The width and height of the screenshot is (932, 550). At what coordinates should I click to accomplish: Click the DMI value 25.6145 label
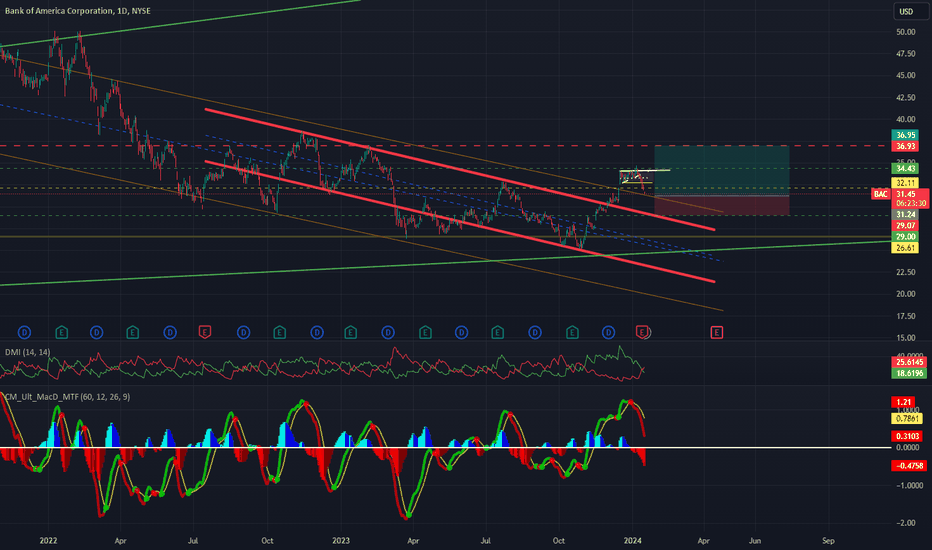click(909, 362)
